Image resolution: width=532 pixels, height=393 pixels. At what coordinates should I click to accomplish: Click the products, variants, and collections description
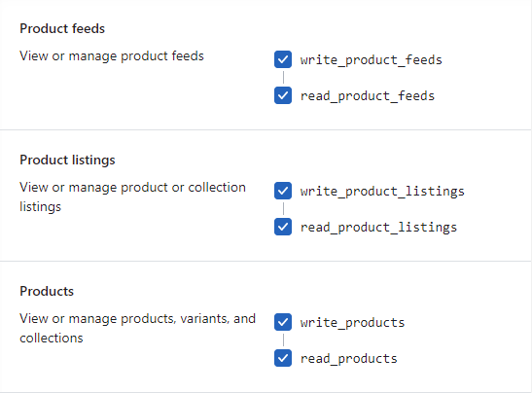[137, 328]
